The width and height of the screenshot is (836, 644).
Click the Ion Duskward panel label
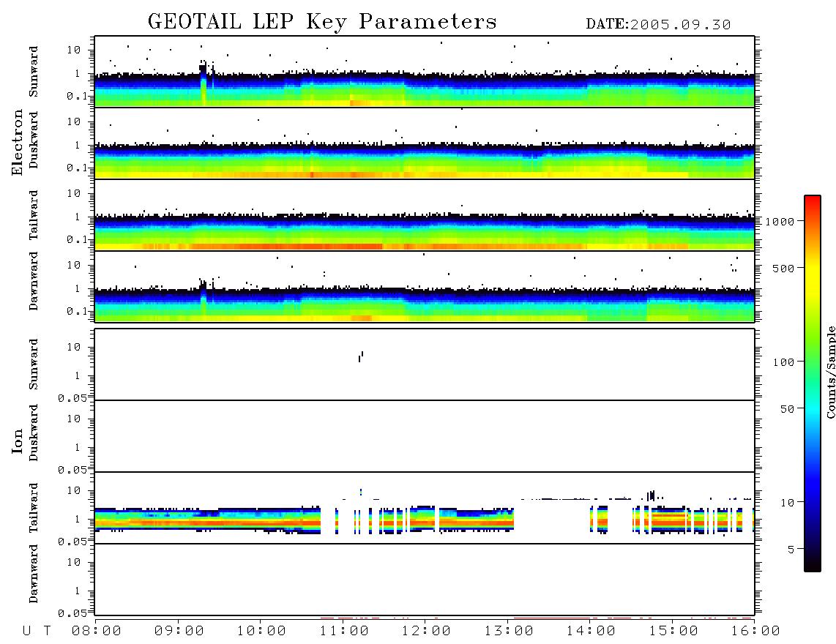tap(34, 433)
